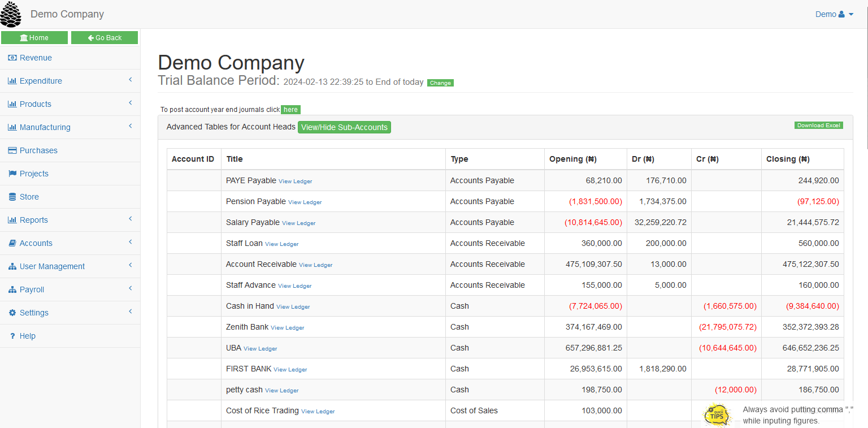Open the Store menu item
Image resolution: width=868 pixels, height=428 pixels.
(70, 197)
